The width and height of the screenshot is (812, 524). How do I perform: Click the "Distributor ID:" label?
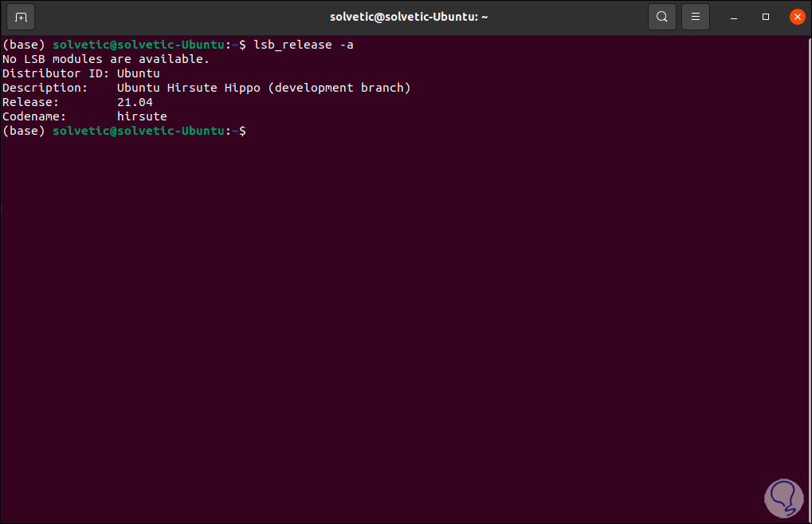(x=56, y=73)
